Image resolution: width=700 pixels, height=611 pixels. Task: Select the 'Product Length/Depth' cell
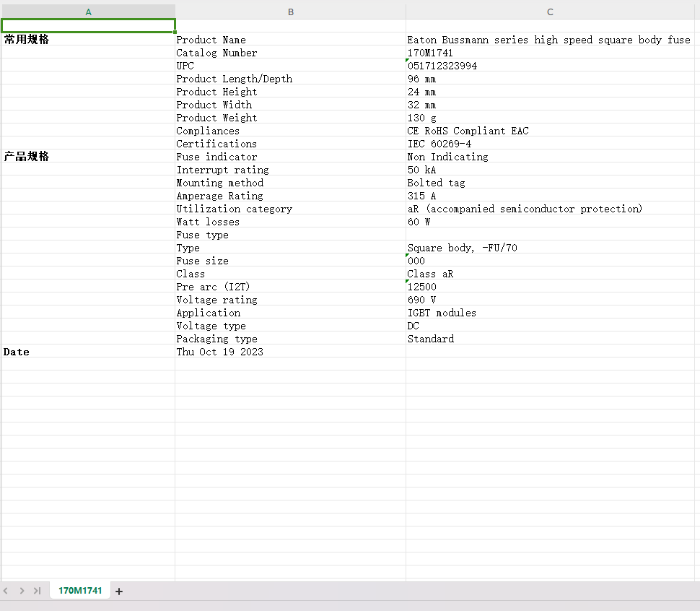point(291,78)
